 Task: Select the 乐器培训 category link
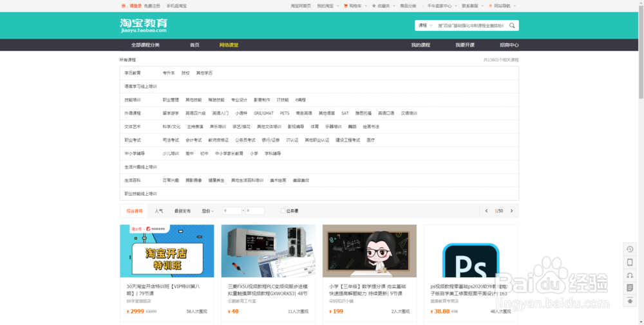click(334, 127)
